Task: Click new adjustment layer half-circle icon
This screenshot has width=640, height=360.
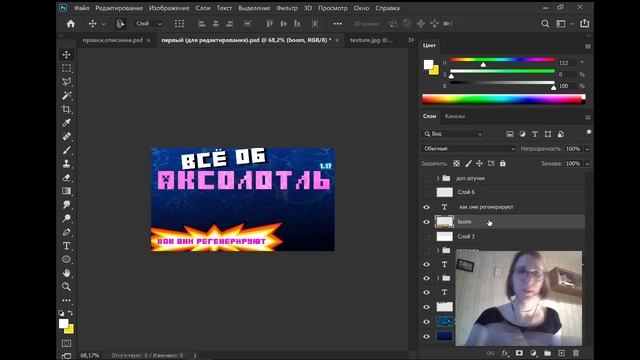Action: (533, 353)
